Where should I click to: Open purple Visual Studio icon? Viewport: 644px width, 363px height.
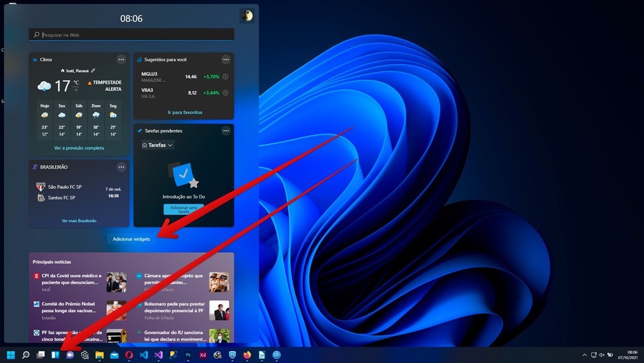[x=158, y=354]
